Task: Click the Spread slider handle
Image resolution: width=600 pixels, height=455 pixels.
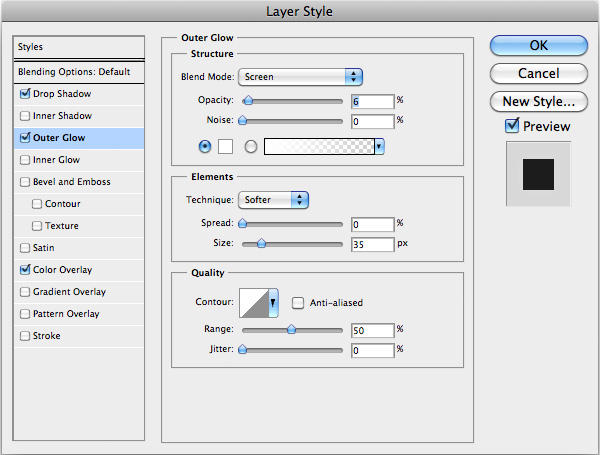Action: (x=242, y=223)
